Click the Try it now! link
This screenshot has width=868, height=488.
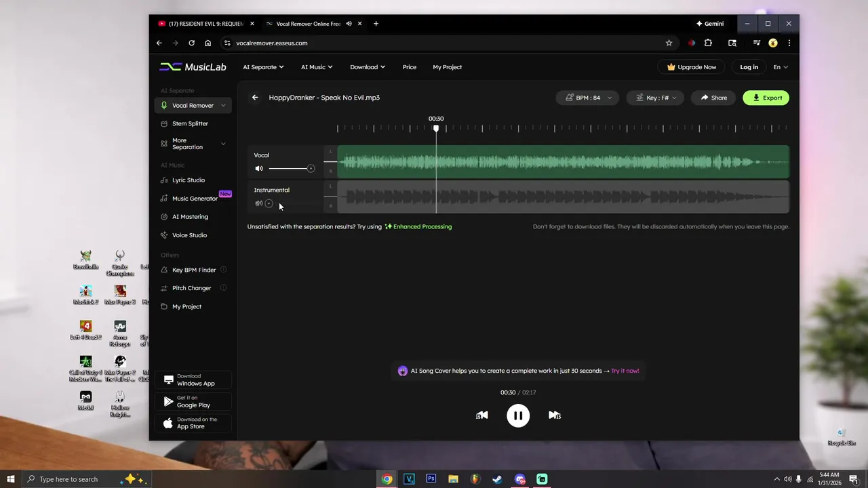click(x=625, y=371)
